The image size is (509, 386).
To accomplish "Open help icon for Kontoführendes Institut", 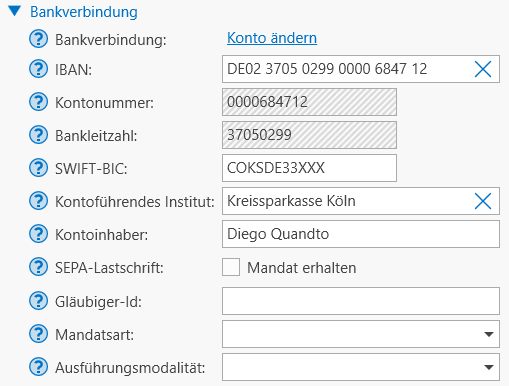I will click(39, 201).
